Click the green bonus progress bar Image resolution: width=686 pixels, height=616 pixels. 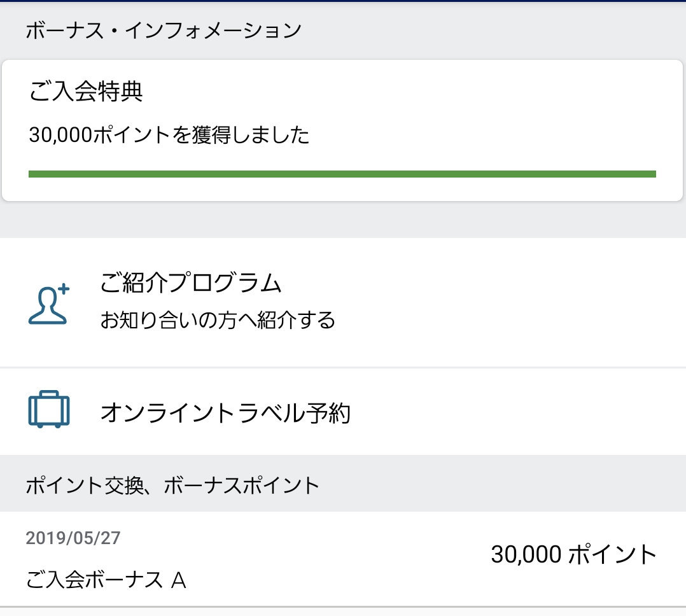tap(342, 174)
